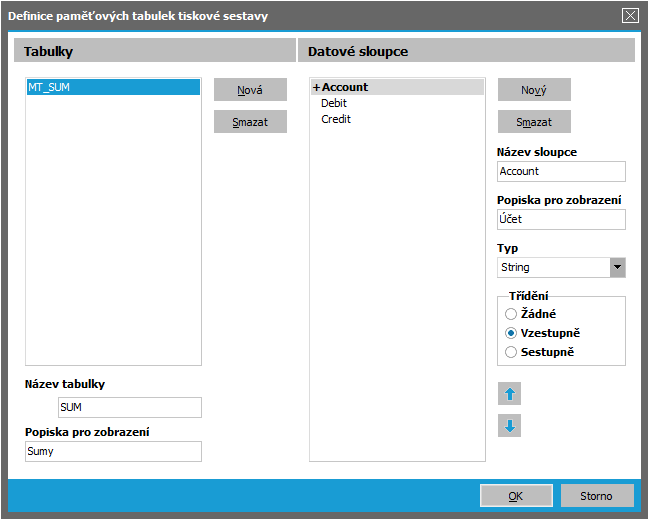Screen dimensions: 649x520
Task: Confirm the dialog with OK
Action: (x=516, y=495)
